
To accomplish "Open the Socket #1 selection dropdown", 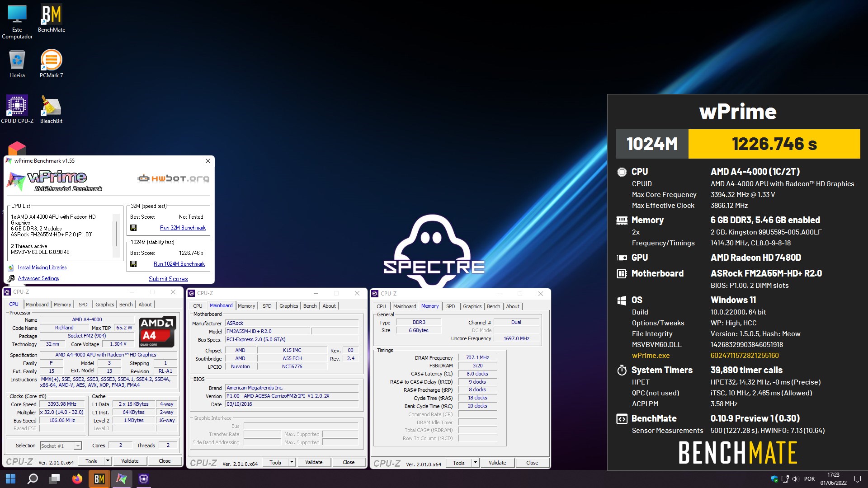I will [x=61, y=446].
